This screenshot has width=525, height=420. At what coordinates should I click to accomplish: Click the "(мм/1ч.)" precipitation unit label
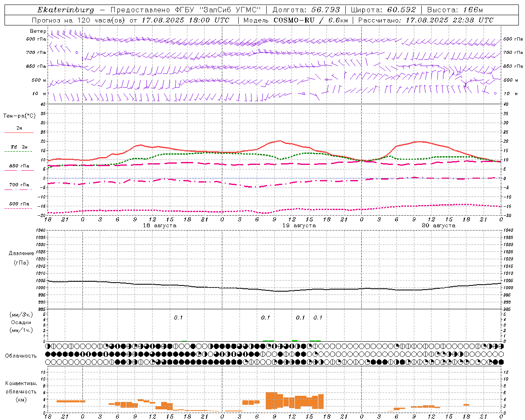tap(21, 330)
